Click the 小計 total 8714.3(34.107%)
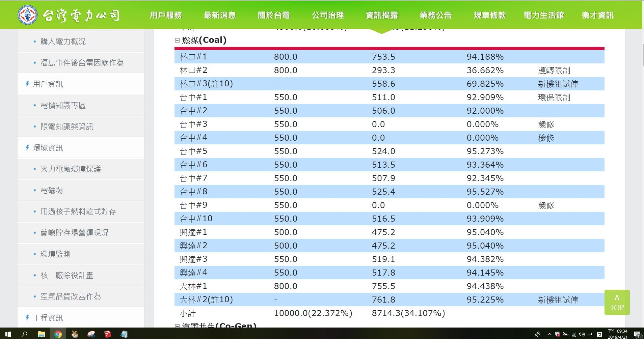 pos(408,313)
